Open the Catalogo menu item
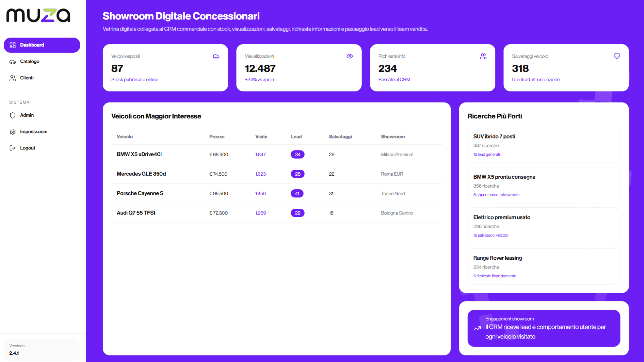Image resolution: width=644 pixels, height=362 pixels. [x=42, y=62]
